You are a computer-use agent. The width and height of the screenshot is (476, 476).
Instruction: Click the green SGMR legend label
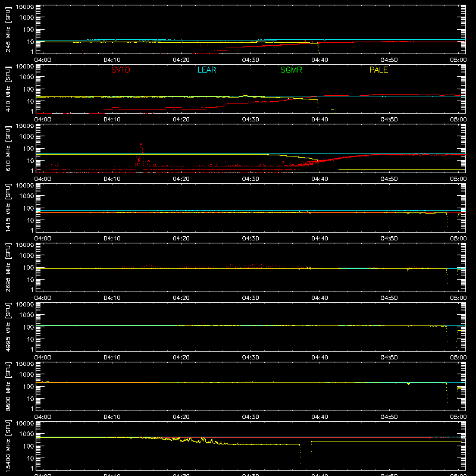[x=291, y=70]
